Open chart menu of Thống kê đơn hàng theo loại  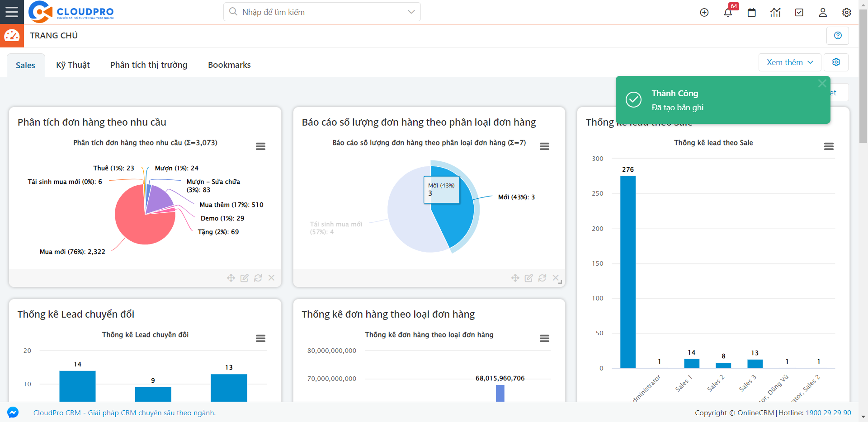(x=544, y=338)
